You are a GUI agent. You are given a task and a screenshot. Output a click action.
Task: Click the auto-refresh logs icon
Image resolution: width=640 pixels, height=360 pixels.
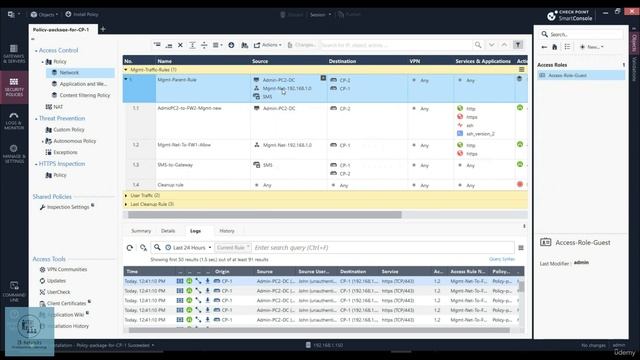(143, 248)
